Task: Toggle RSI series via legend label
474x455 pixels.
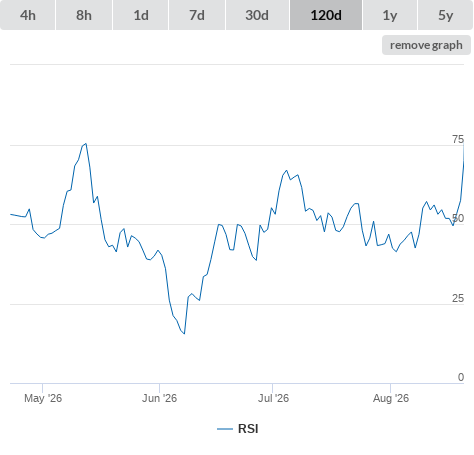Action: [248, 429]
